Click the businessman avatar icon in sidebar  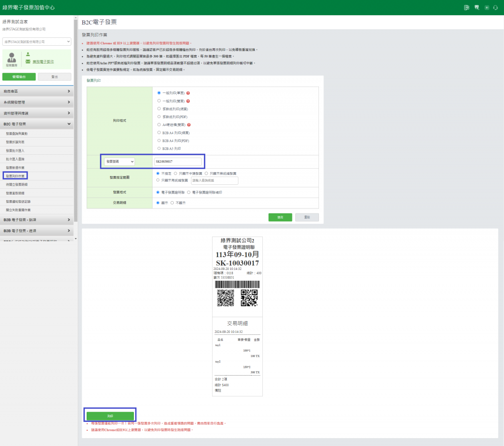pyautogui.click(x=12, y=58)
